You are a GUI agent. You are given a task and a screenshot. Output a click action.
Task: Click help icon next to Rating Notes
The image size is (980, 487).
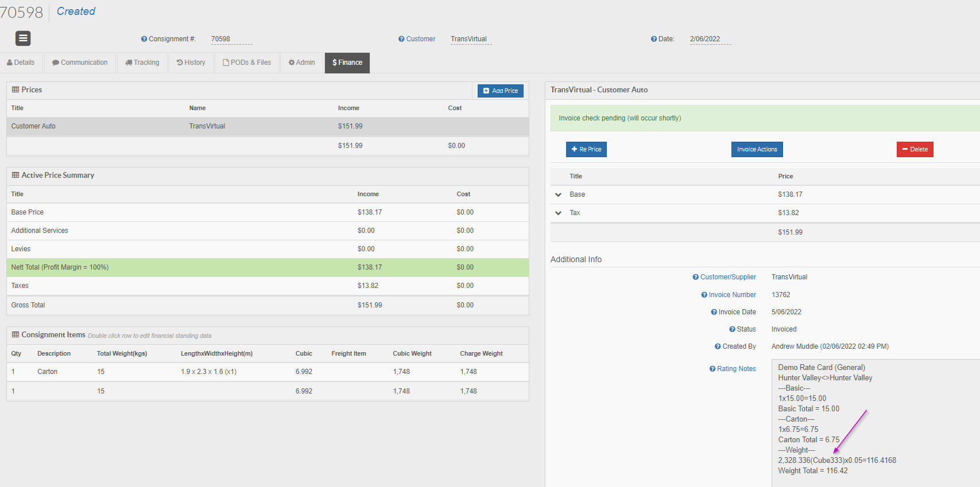click(712, 369)
